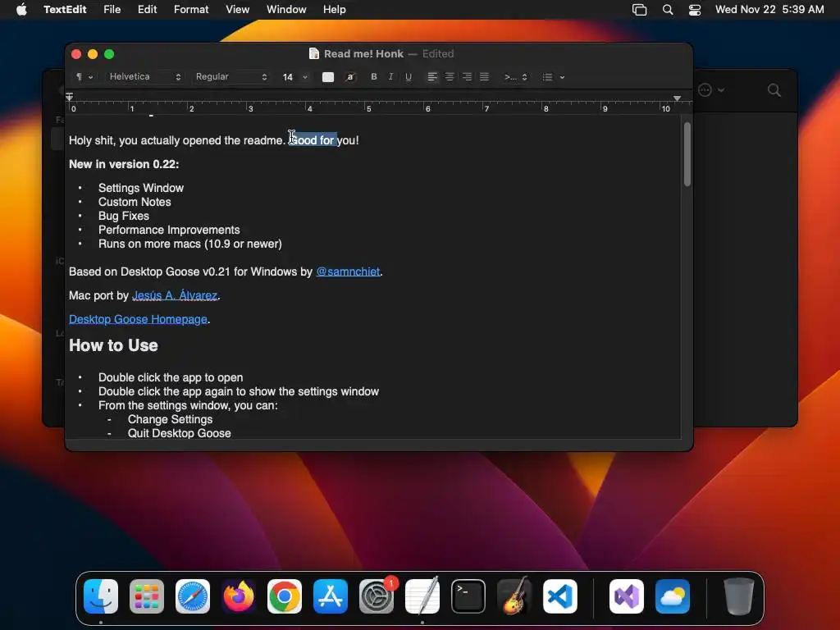Open line spacing dropdown

pyautogui.click(x=515, y=77)
